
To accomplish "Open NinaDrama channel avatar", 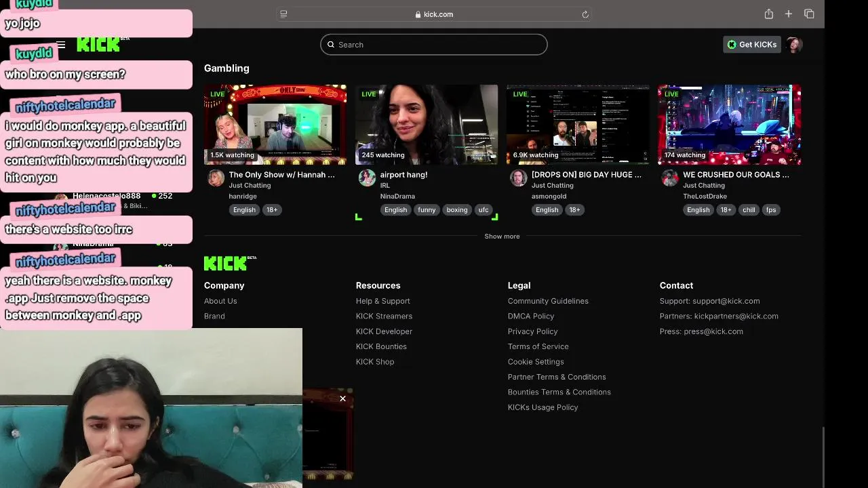I will coord(367,178).
